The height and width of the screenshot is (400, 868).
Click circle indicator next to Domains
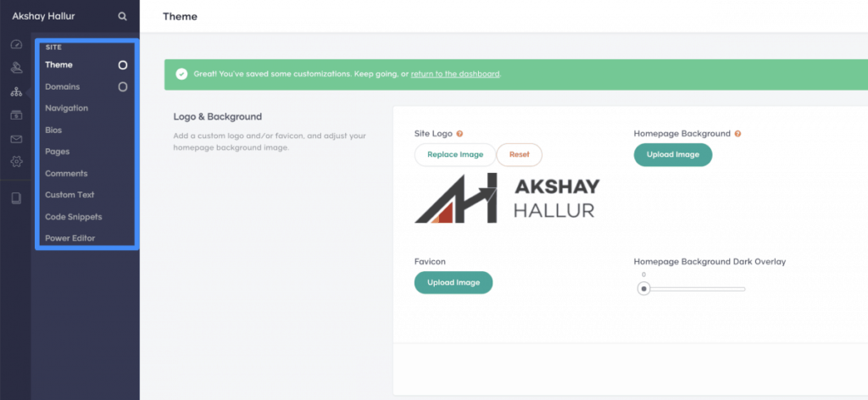[x=123, y=86]
